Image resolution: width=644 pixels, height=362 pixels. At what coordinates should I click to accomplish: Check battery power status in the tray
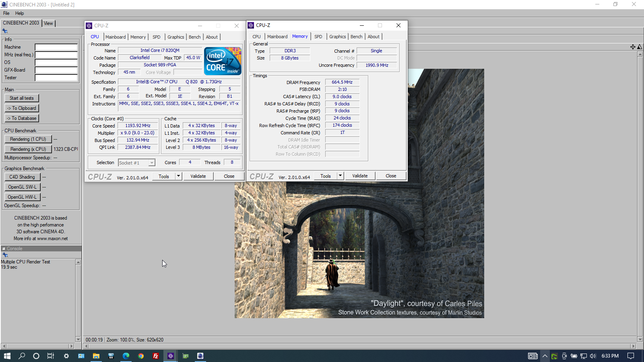click(574, 356)
